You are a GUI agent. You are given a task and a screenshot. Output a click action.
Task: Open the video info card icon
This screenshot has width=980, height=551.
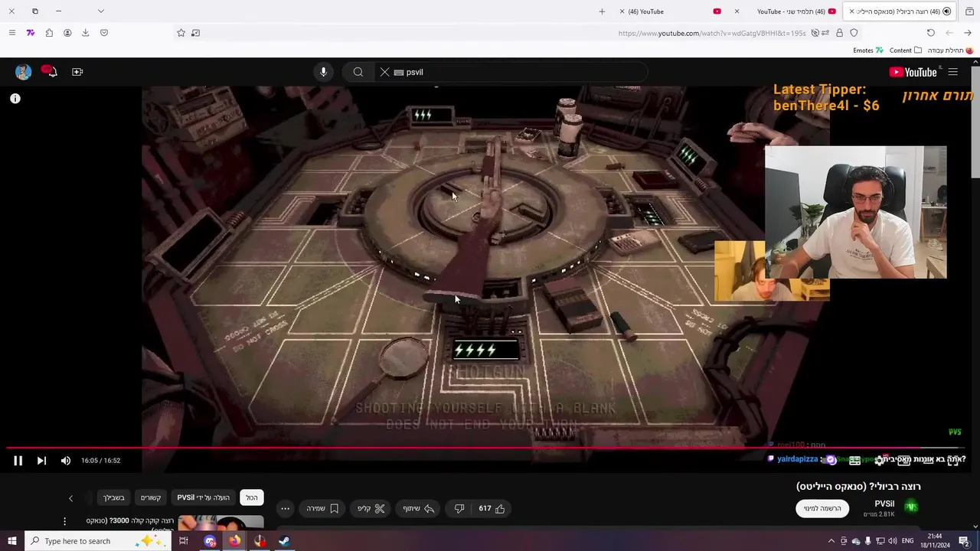15,99
